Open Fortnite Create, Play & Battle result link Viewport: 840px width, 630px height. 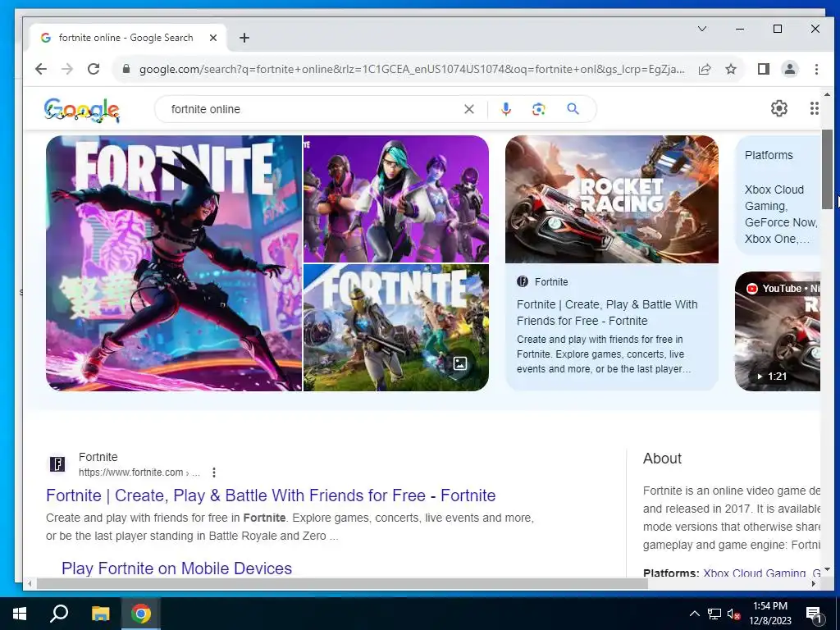click(x=271, y=495)
